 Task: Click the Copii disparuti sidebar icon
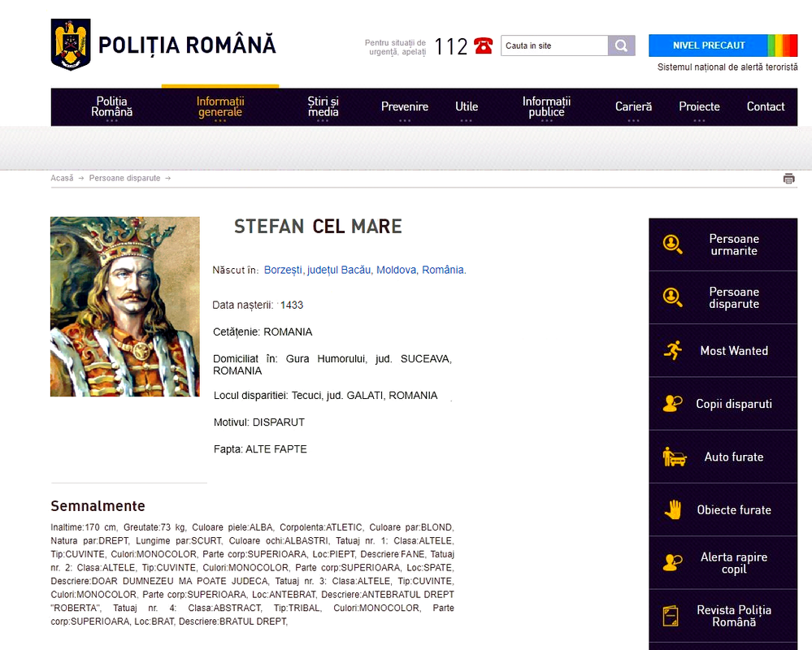pos(673,403)
